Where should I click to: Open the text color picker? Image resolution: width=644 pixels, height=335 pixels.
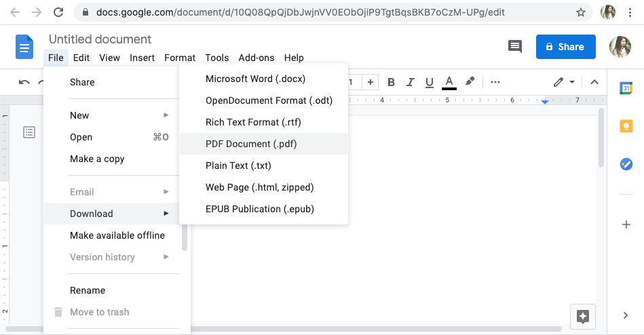pos(449,82)
